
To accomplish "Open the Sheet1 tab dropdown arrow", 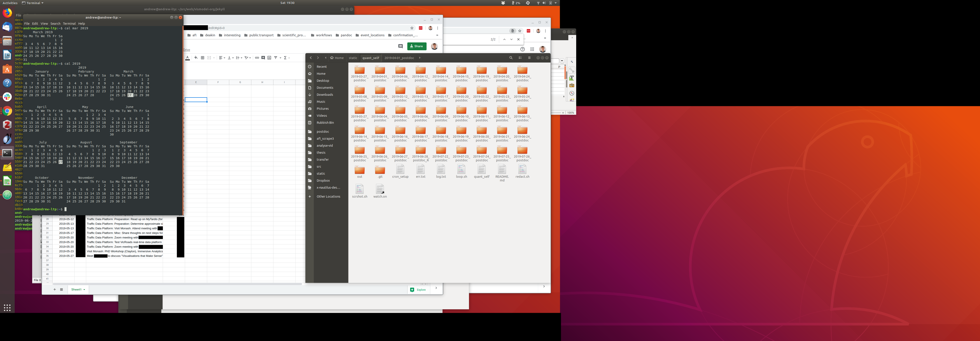I will pyautogui.click(x=84, y=290).
